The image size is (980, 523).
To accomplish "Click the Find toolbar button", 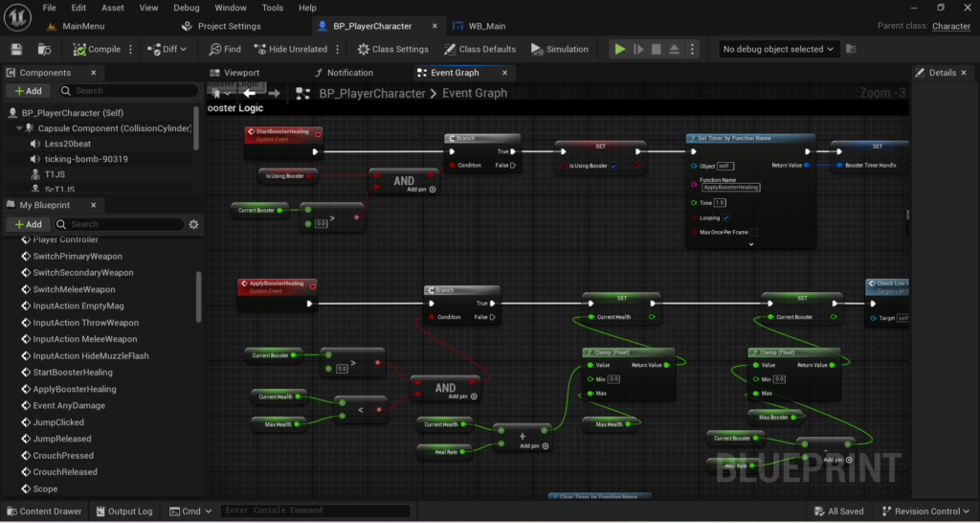I will (x=225, y=49).
